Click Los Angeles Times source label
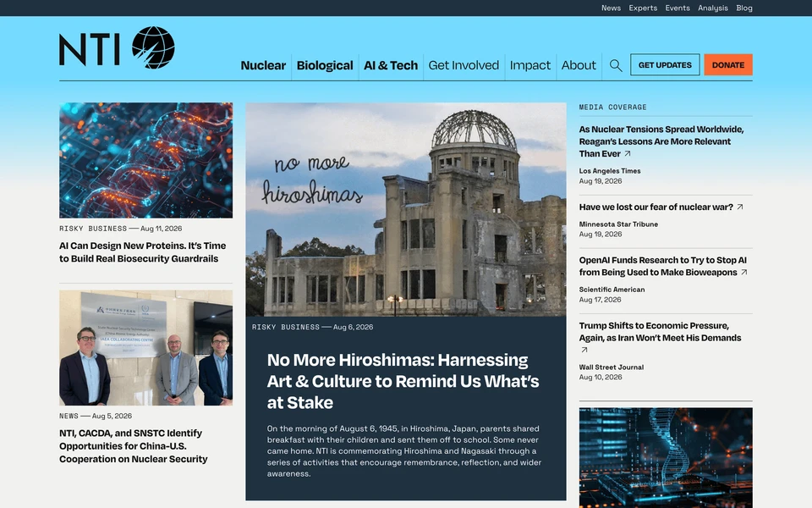This screenshot has height=508, width=812. coord(610,170)
